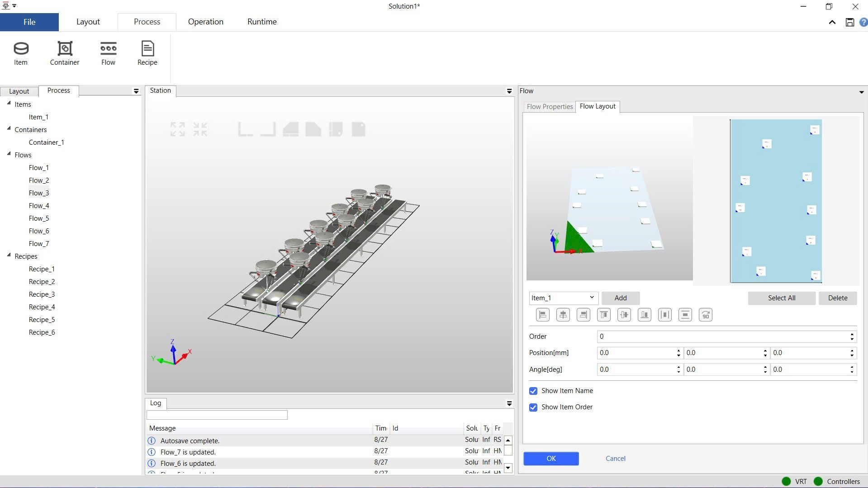Click the blue OK button
The width and height of the screenshot is (868, 488).
coord(551,458)
